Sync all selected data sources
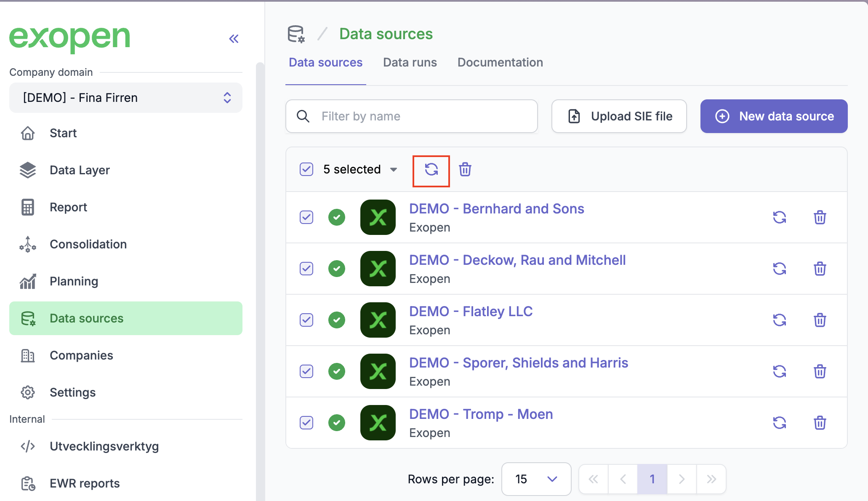This screenshot has height=501, width=868. (x=431, y=170)
